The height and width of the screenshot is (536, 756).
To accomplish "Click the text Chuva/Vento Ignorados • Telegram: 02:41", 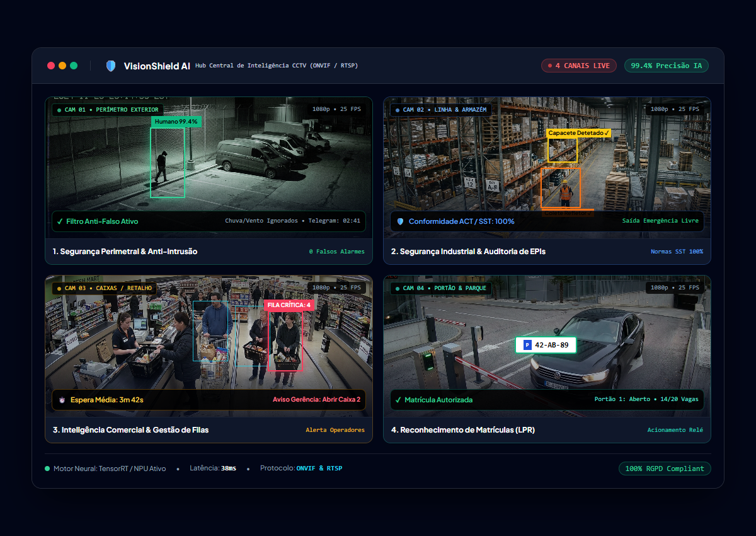I will coord(293,221).
